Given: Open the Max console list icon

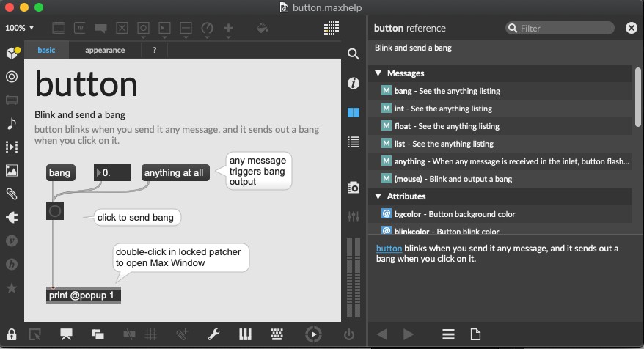Looking at the screenshot, I should (354, 142).
